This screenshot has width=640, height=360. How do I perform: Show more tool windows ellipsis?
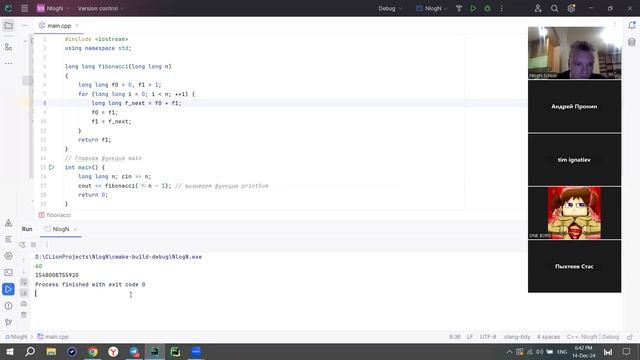[8, 63]
